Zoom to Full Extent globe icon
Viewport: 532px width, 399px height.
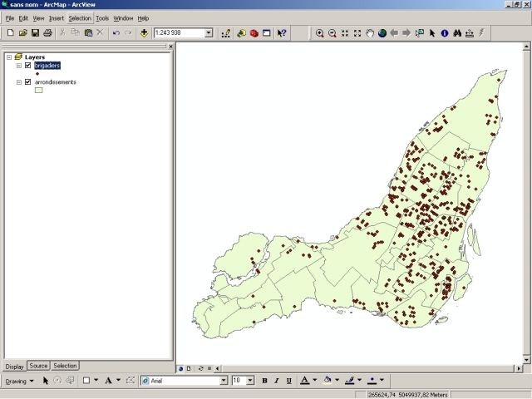[x=382, y=33]
